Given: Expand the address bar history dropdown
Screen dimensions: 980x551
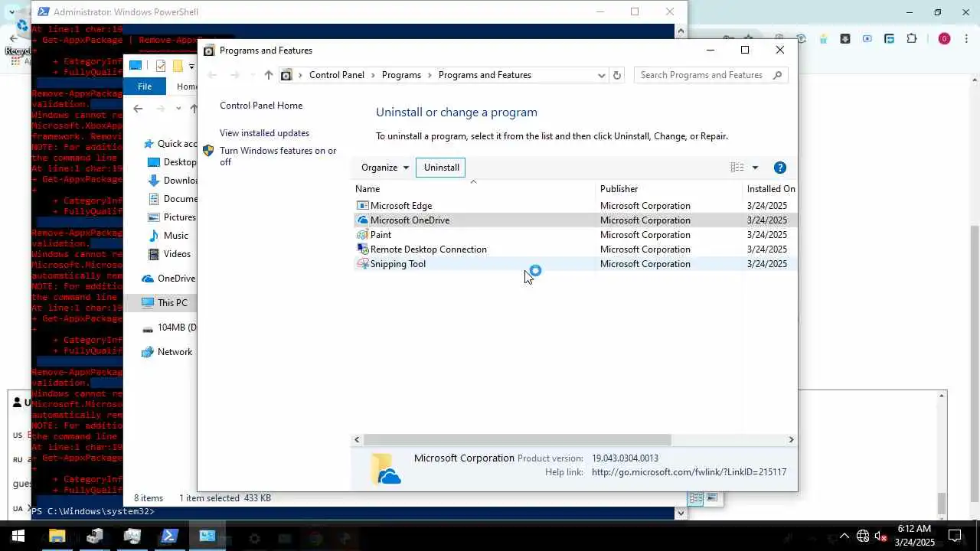Looking at the screenshot, I should (601, 75).
